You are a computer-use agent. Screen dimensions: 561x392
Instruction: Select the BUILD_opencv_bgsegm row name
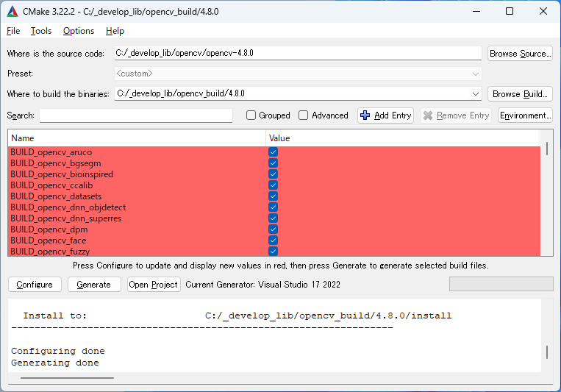(56, 163)
